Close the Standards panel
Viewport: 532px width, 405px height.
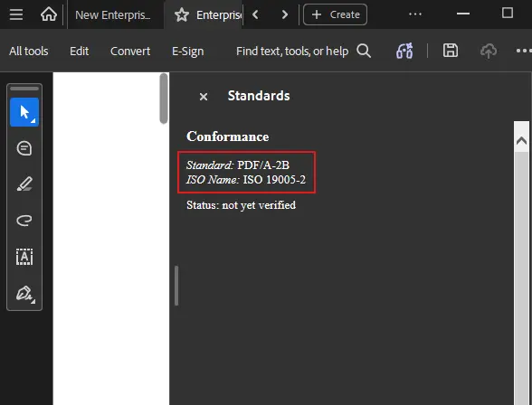coord(204,97)
